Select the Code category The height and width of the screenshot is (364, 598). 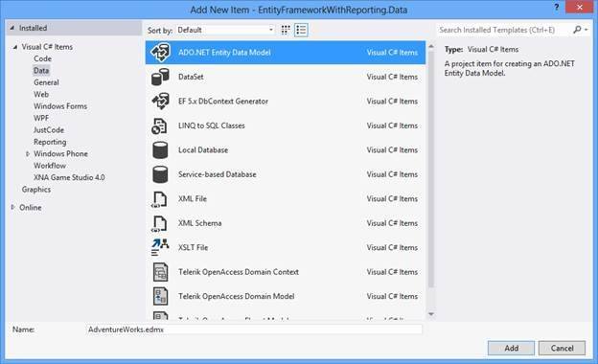42,58
